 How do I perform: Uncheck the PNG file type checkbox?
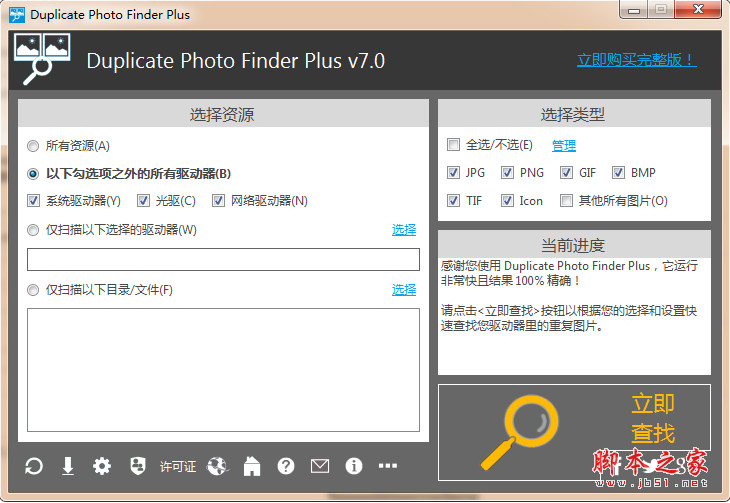[507, 173]
